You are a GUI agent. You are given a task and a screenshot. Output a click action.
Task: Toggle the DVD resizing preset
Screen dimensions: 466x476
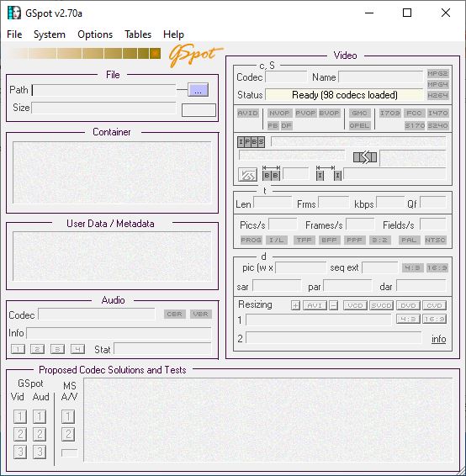point(408,305)
